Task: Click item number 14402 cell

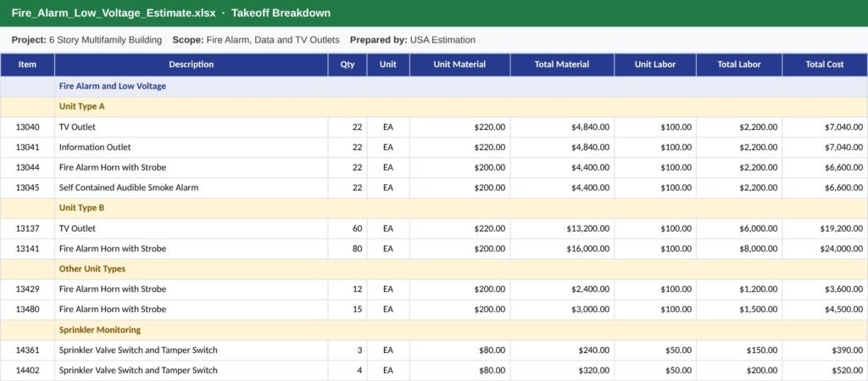Action: click(27, 371)
